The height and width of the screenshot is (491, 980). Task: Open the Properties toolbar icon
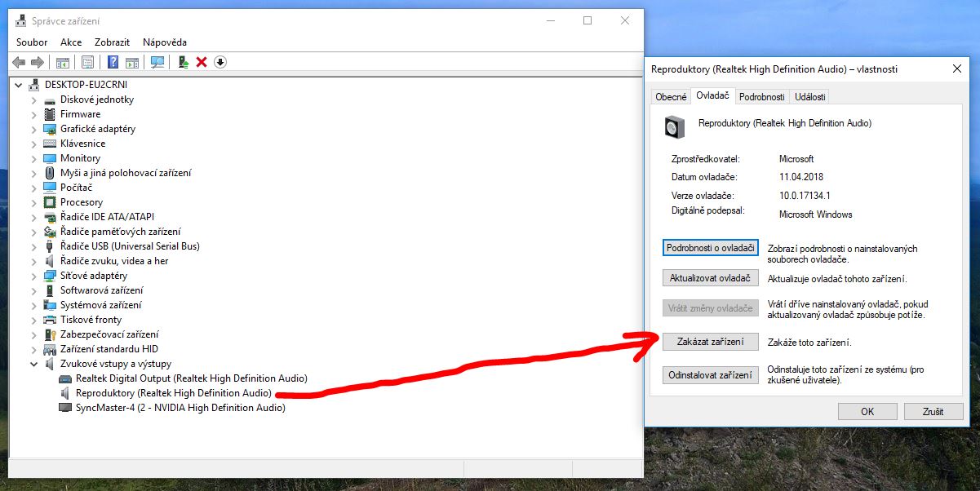point(87,62)
